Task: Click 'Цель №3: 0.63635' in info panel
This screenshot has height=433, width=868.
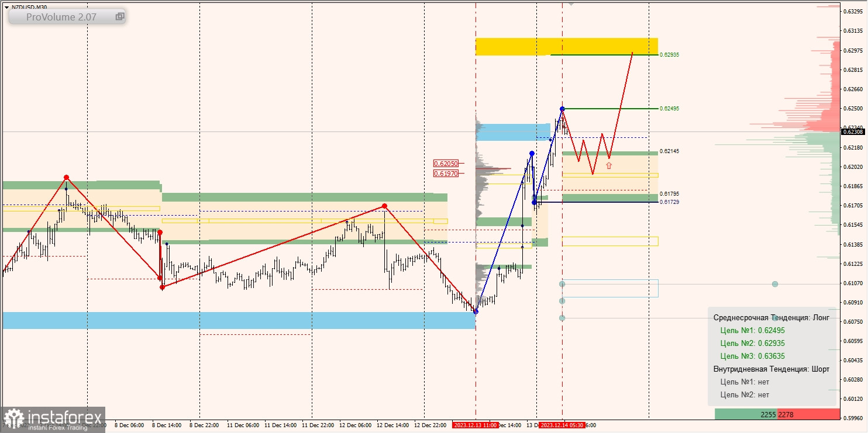Action: point(752,356)
